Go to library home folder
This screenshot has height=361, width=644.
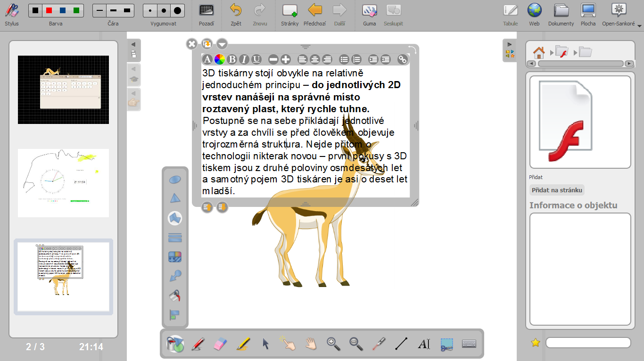pos(538,52)
